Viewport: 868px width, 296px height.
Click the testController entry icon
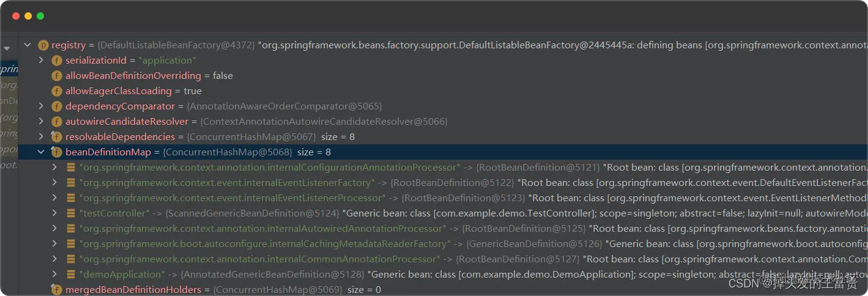(71, 213)
